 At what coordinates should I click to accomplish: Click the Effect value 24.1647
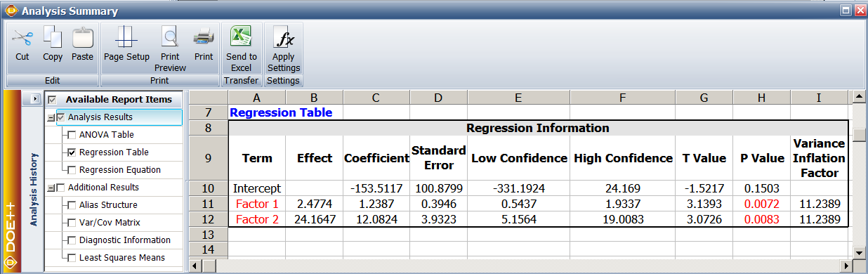pos(314,219)
